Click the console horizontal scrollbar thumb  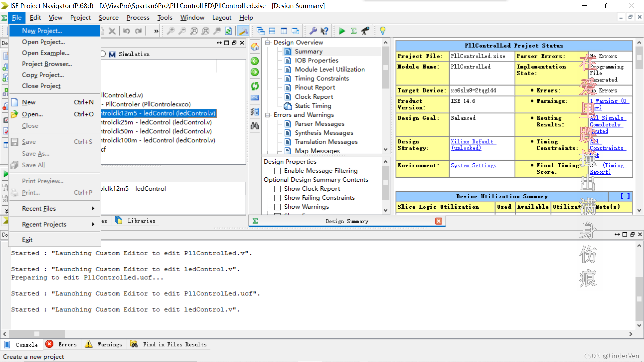coord(37,334)
